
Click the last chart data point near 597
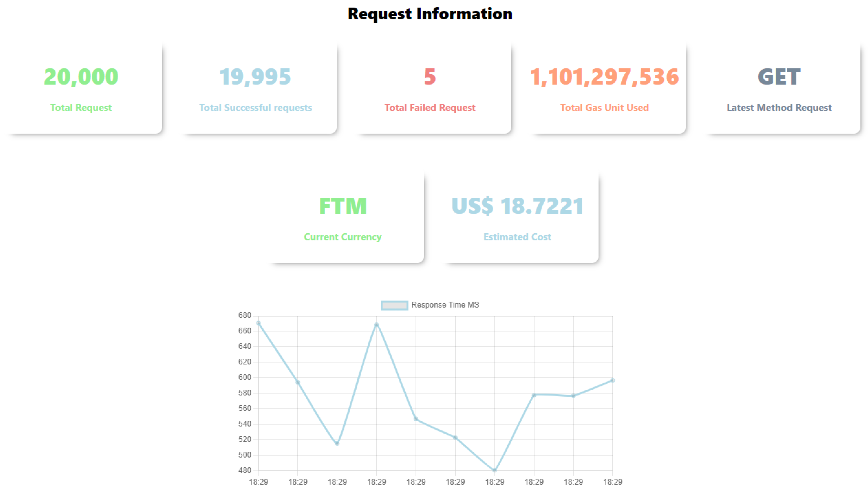click(613, 380)
